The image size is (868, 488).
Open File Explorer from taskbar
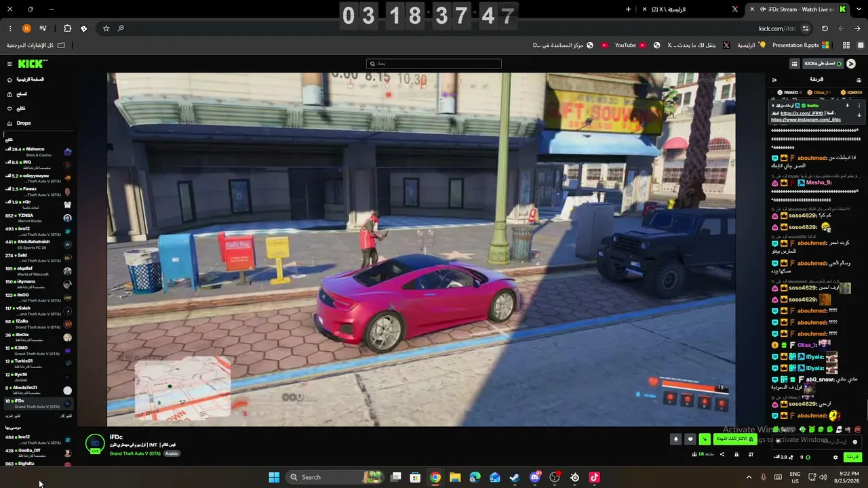(455, 477)
